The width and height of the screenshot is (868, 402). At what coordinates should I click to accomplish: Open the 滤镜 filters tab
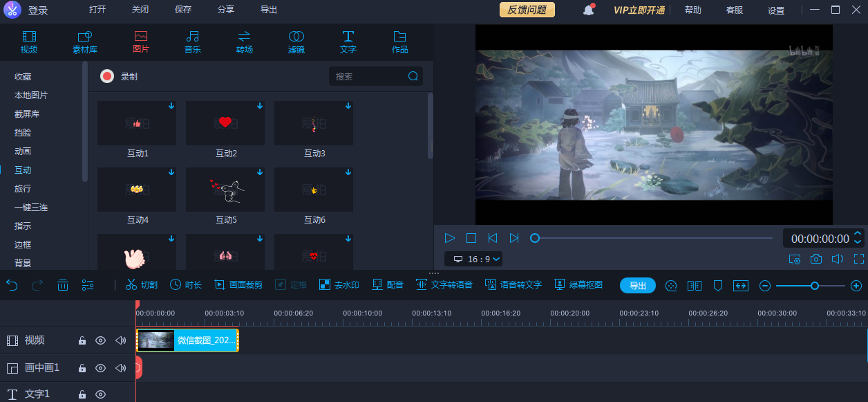pos(296,42)
